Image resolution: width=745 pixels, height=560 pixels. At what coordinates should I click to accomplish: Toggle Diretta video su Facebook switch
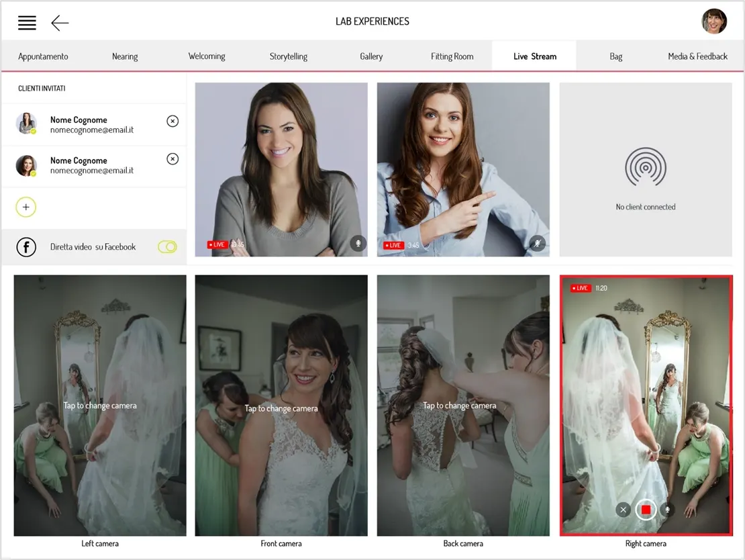[x=167, y=246]
